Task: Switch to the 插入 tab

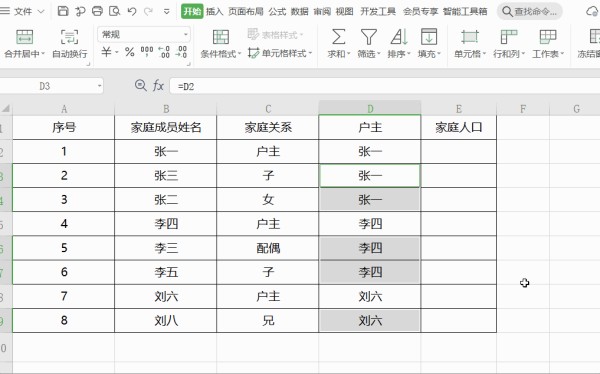Action: [x=214, y=11]
